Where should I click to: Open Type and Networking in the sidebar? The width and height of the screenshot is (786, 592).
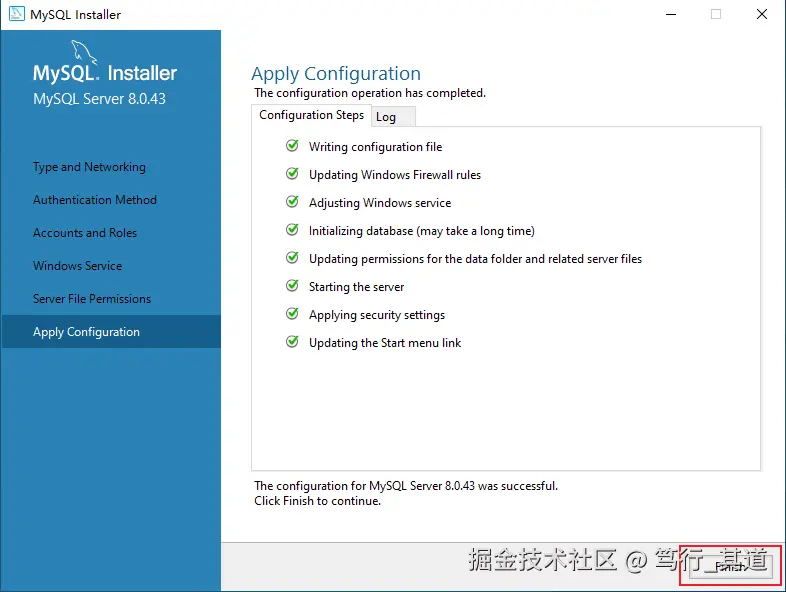pos(89,167)
